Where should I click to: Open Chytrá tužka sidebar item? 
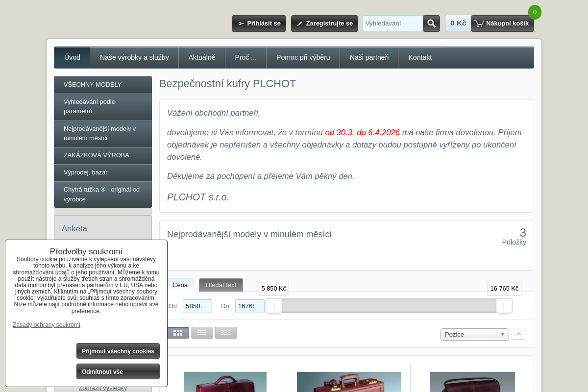[103, 195]
